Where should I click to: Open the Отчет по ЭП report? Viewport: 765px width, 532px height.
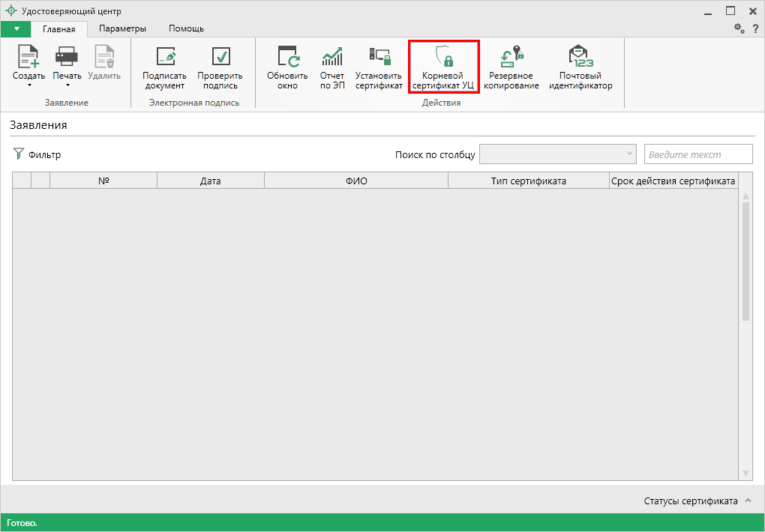click(x=331, y=57)
